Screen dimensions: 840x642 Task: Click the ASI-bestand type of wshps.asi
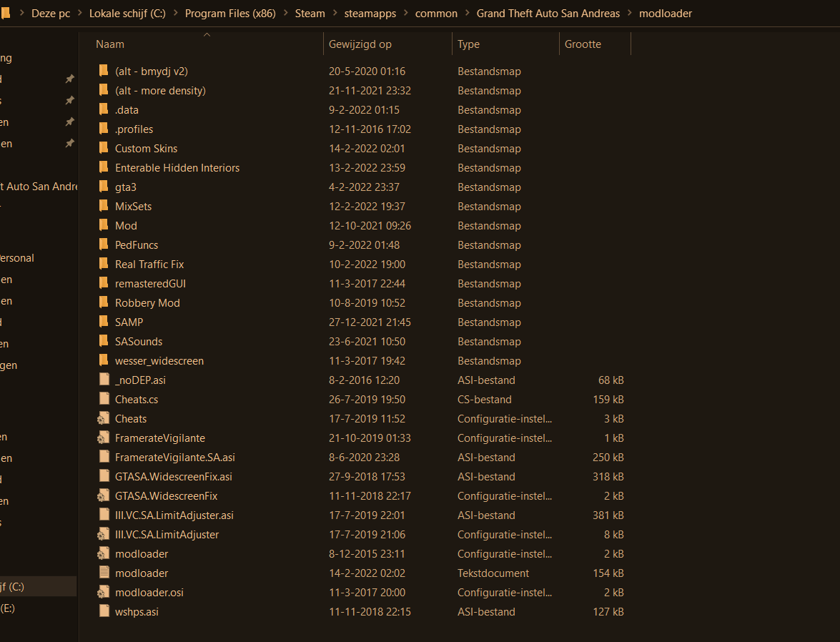(x=486, y=611)
